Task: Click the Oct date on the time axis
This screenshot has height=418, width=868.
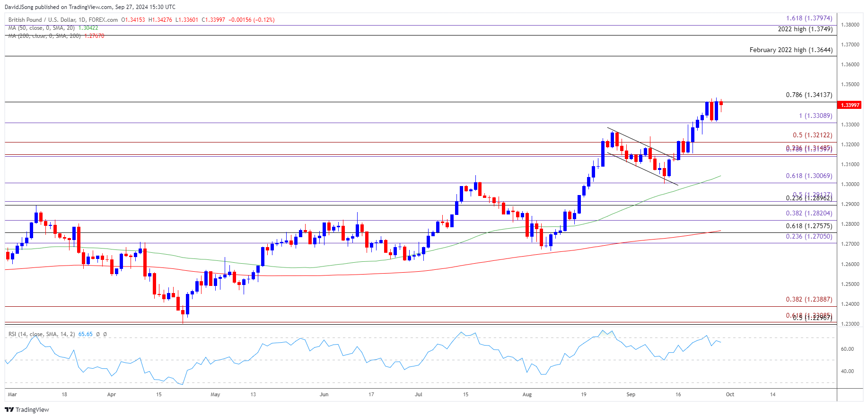Action: tap(730, 394)
